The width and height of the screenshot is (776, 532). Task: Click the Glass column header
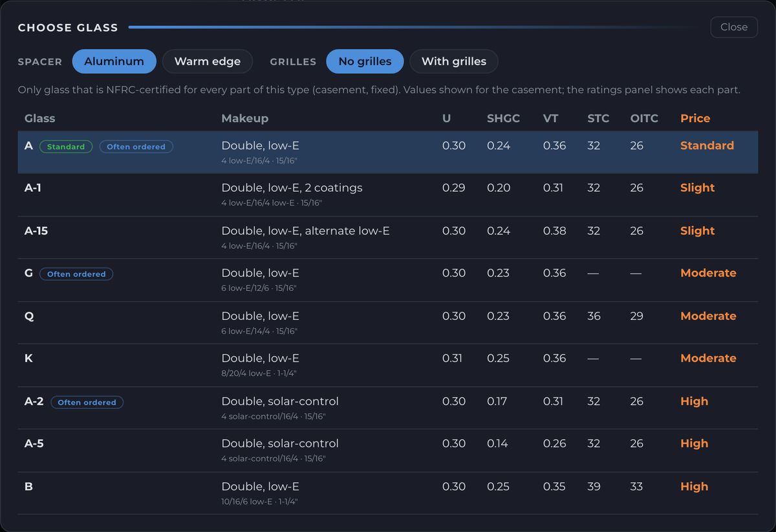click(x=39, y=118)
